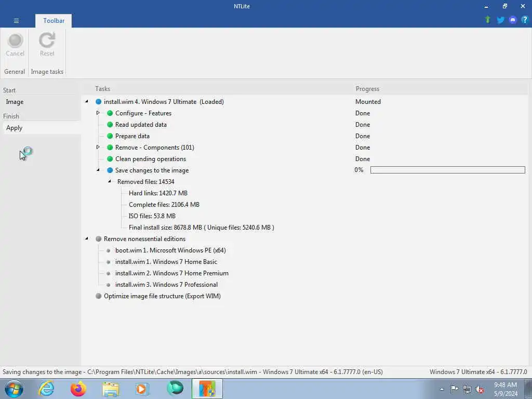The height and width of the screenshot is (399, 532).
Task: Switch to the Toolbar tab
Action: (x=54, y=21)
